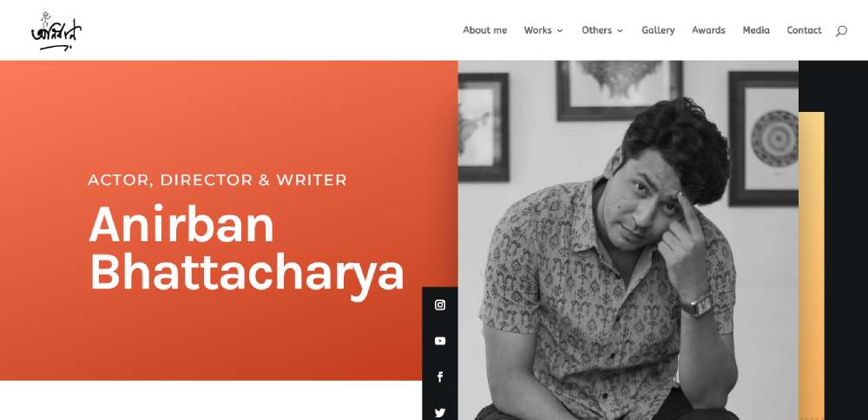Open the Contact page
The height and width of the screenshot is (420, 868).
coord(805,30)
